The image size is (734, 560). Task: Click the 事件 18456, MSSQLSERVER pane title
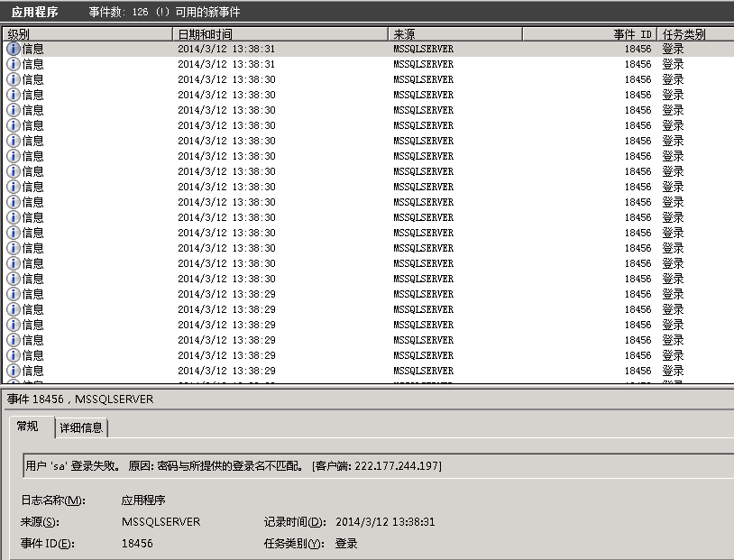click(80, 399)
